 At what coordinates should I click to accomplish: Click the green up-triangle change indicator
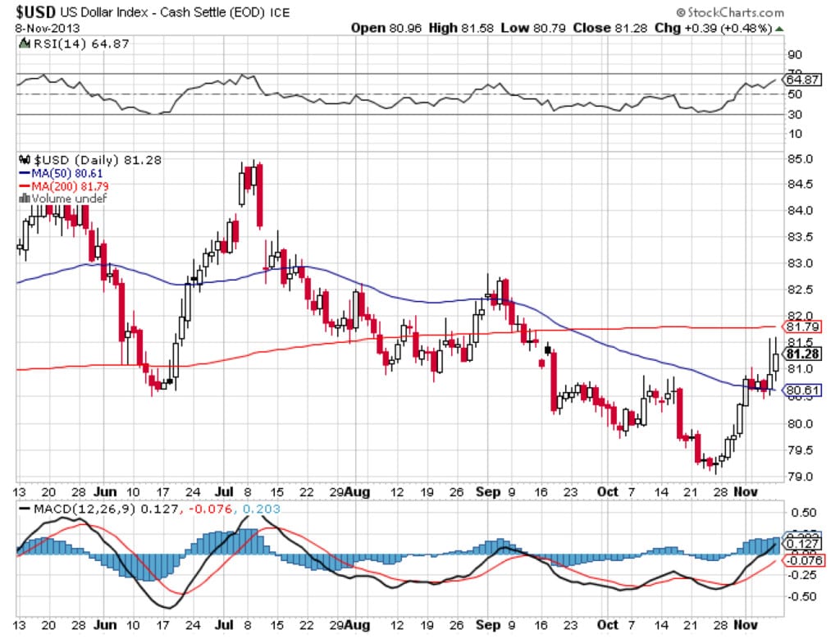[780, 29]
